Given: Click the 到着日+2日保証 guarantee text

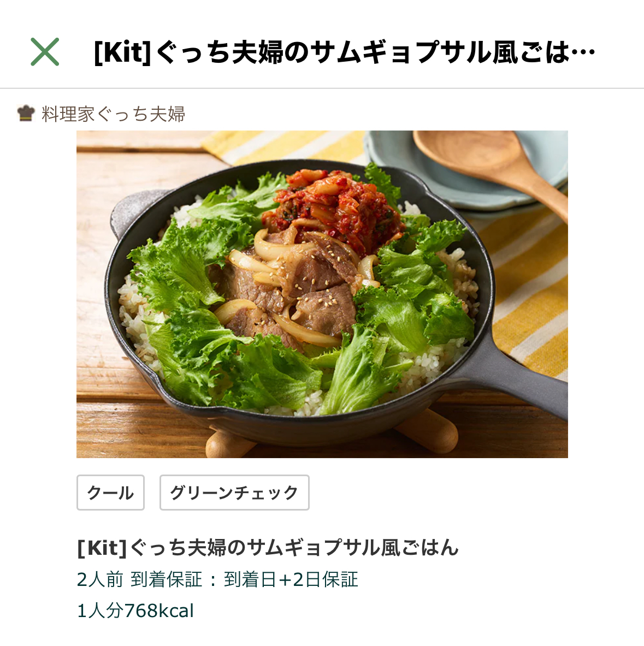Looking at the screenshot, I should (x=291, y=579).
